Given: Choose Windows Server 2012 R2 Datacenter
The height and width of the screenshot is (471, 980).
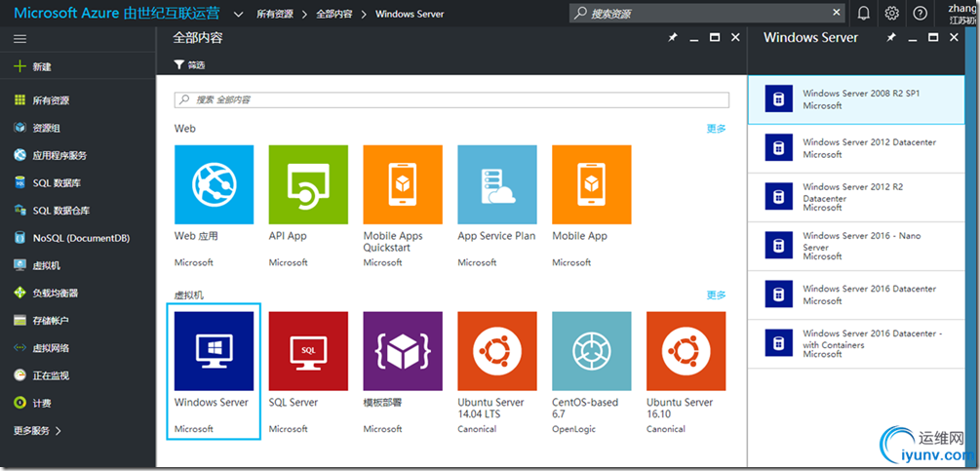Looking at the screenshot, I should coord(856,197).
